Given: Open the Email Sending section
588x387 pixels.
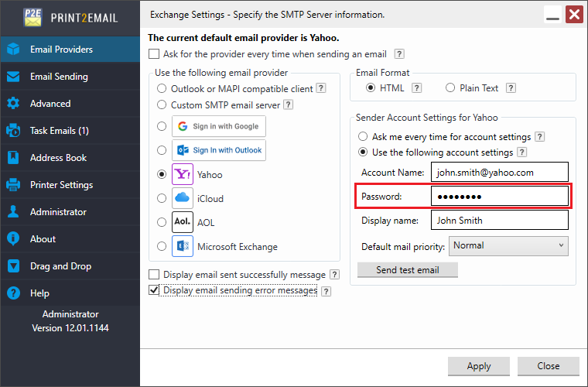Looking at the screenshot, I should point(70,77).
